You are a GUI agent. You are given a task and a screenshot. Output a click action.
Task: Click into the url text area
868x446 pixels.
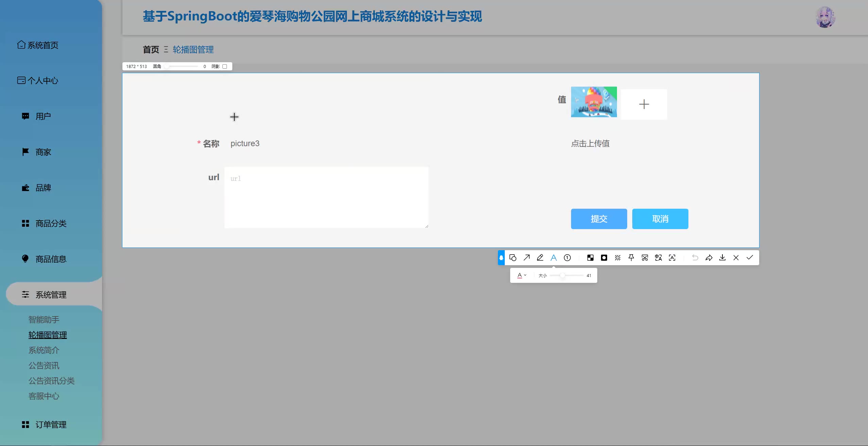326,197
